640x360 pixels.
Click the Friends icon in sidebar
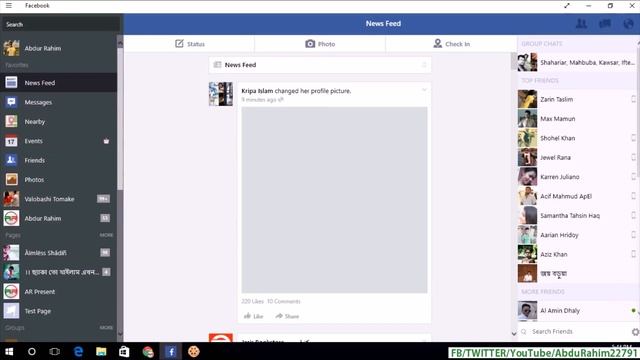pos(11,160)
